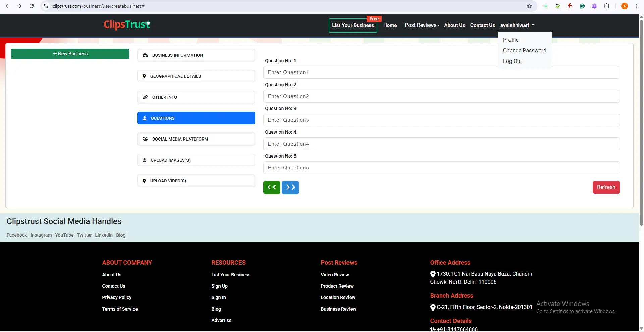Screen dimensions: 644x332
Task: Reload the page with refresh icon
Action: tap(32, 6)
